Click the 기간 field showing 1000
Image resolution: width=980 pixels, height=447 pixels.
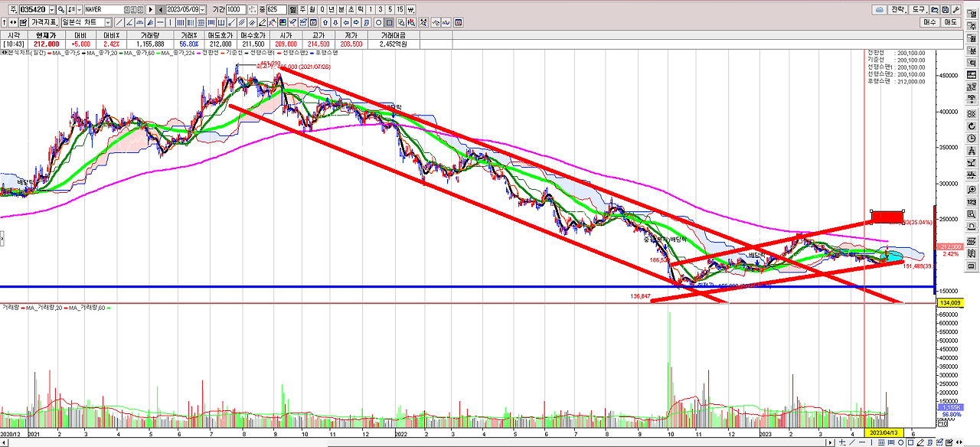pos(236,9)
